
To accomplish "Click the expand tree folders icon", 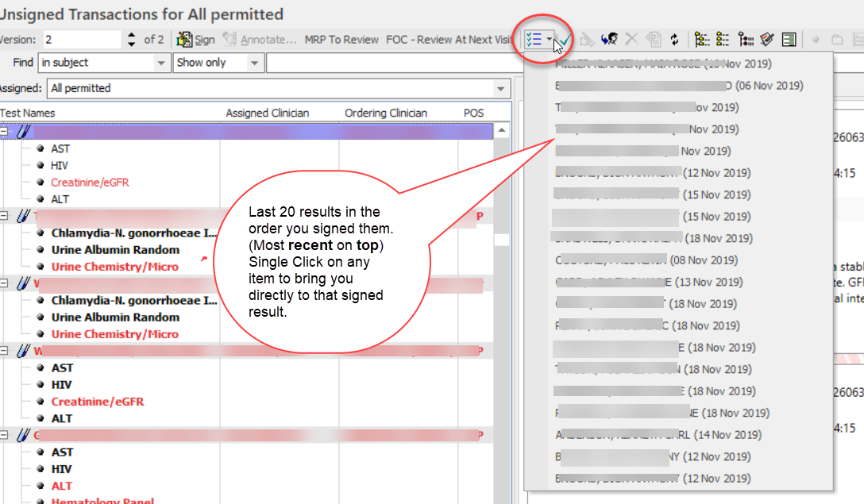I will (x=702, y=39).
